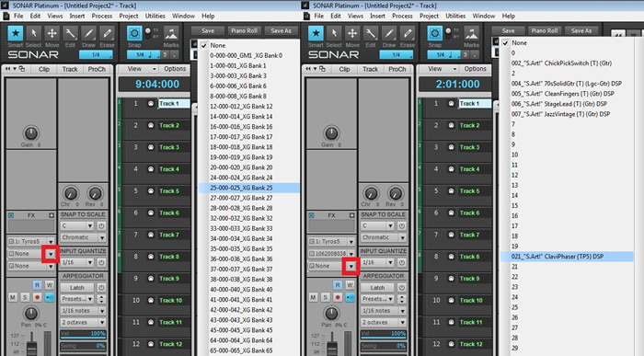
Task: Click Track 9 instrument icon in left window
Action: click(x=151, y=279)
